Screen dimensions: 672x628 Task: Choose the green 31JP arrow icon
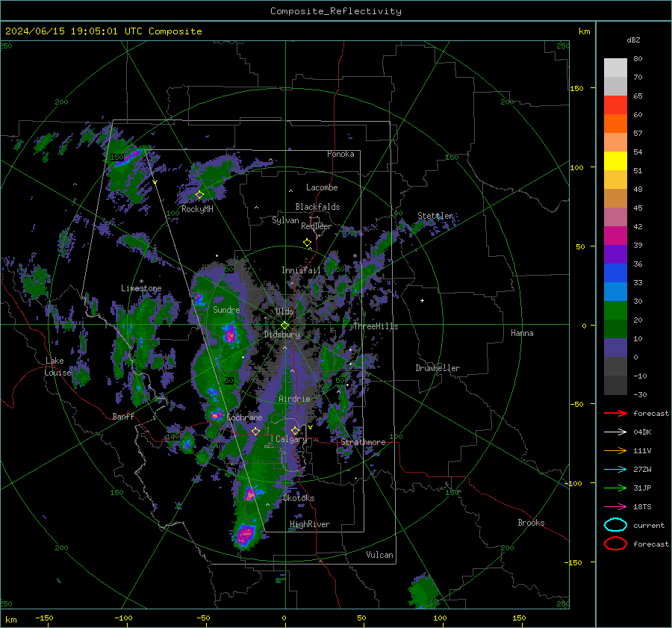(x=615, y=488)
